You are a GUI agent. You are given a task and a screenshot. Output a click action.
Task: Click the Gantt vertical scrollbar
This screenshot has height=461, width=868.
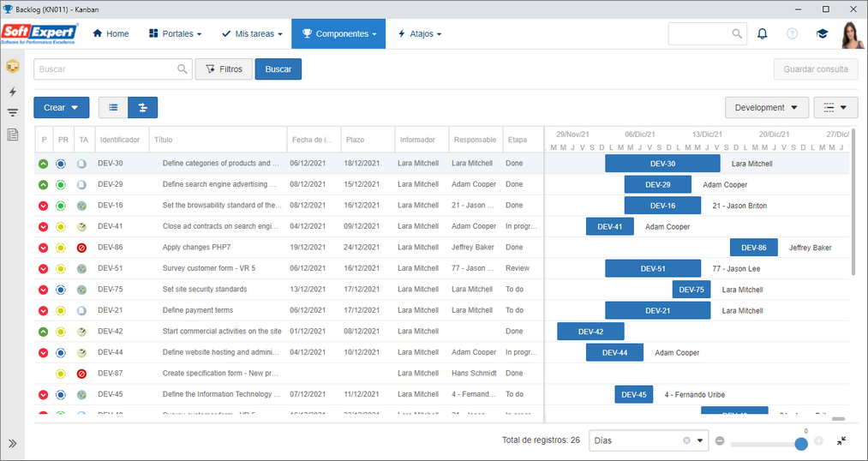pyautogui.click(x=854, y=202)
